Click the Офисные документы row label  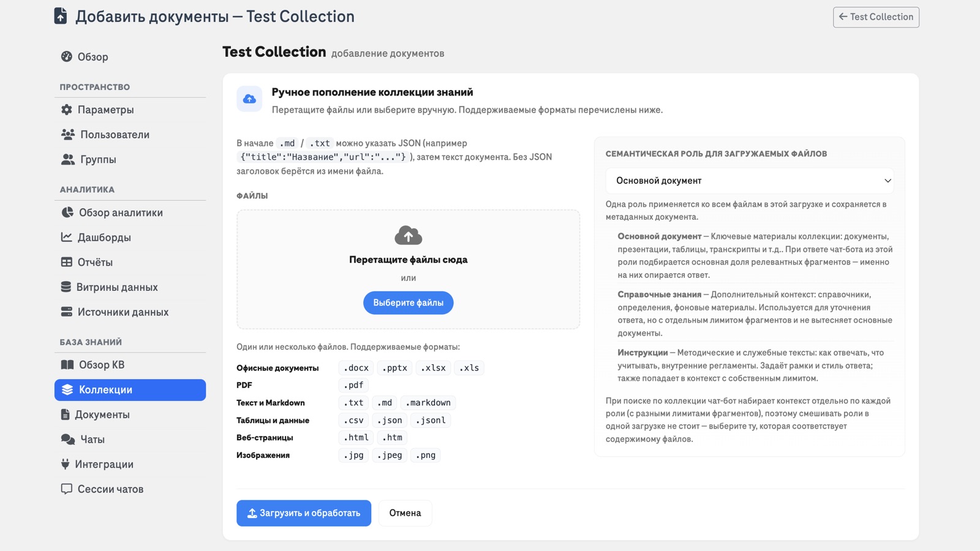tap(277, 368)
